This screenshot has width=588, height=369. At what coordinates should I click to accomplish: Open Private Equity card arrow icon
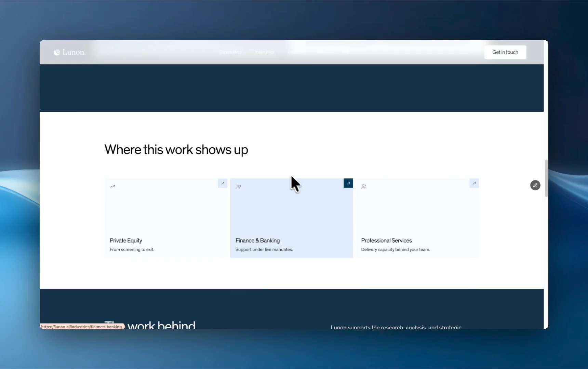(223, 183)
